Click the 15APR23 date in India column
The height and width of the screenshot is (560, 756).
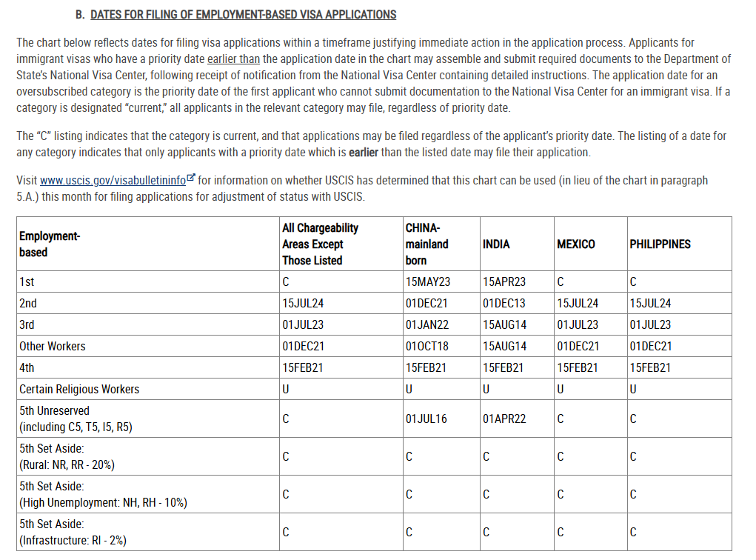click(x=504, y=281)
